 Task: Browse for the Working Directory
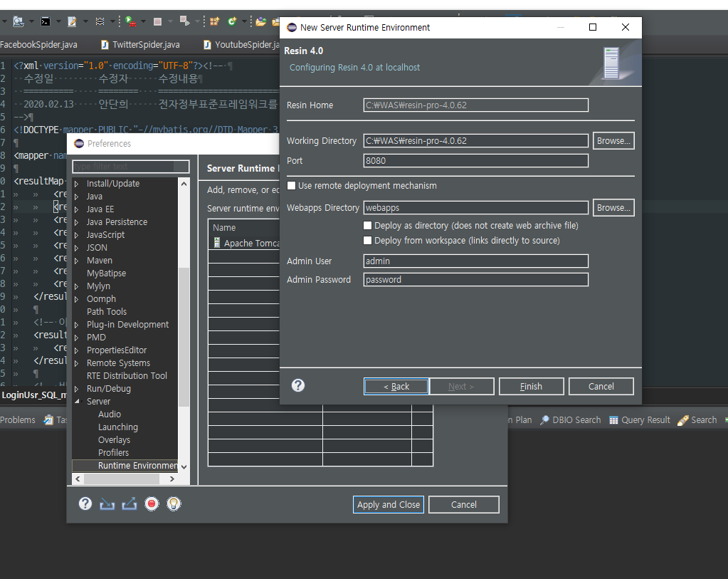coord(613,141)
